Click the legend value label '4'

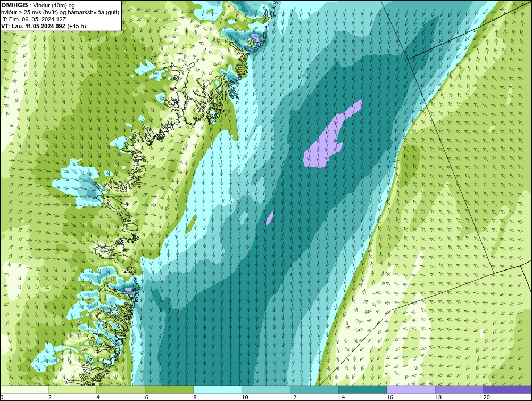point(98,397)
